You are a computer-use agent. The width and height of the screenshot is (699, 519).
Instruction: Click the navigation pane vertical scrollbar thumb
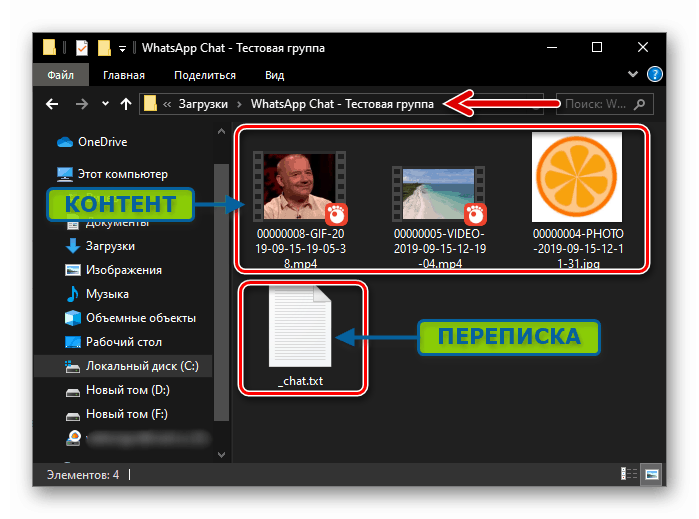pos(221,292)
